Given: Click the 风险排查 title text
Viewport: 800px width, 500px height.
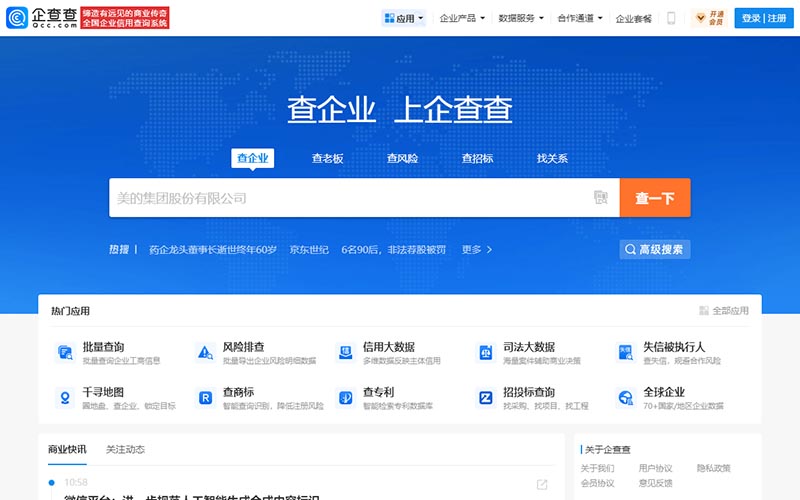Looking at the screenshot, I should [x=244, y=347].
